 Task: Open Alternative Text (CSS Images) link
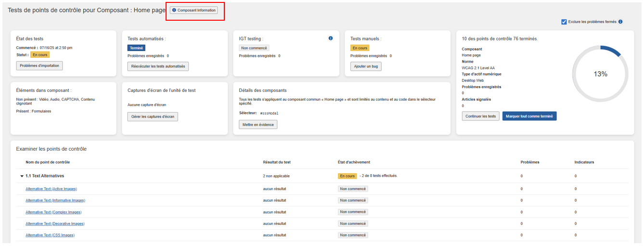click(50, 235)
